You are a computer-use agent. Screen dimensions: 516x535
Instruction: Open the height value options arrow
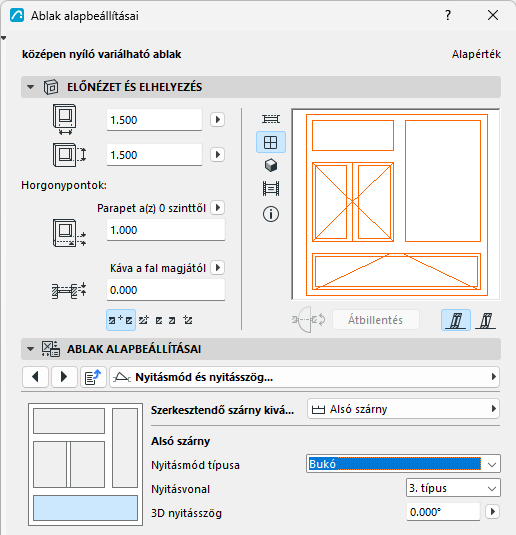pyautogui.click(x=217, y=155)
